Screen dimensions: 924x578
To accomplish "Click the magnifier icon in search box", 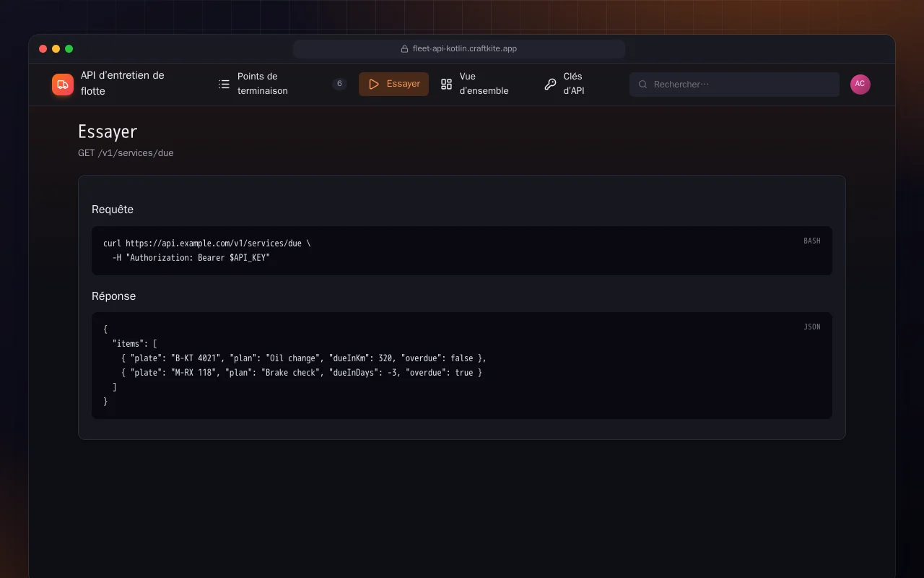I will coord(643,85).
